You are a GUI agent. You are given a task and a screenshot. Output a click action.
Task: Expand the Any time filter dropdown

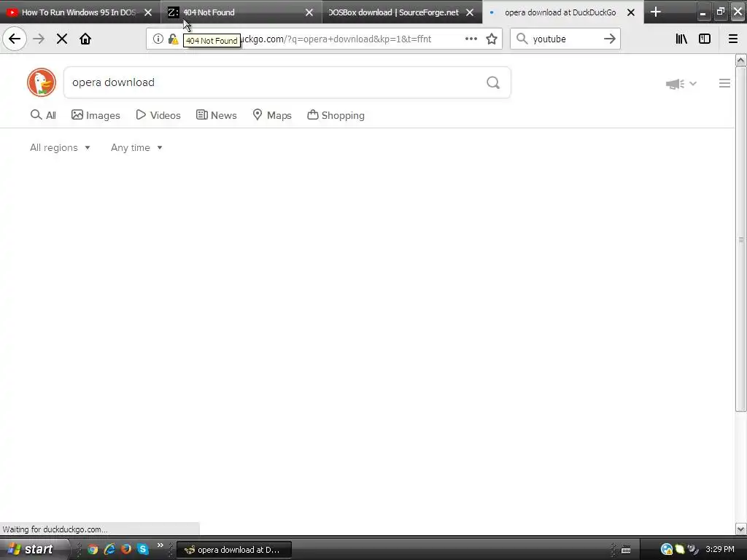(x=136, y=147)
